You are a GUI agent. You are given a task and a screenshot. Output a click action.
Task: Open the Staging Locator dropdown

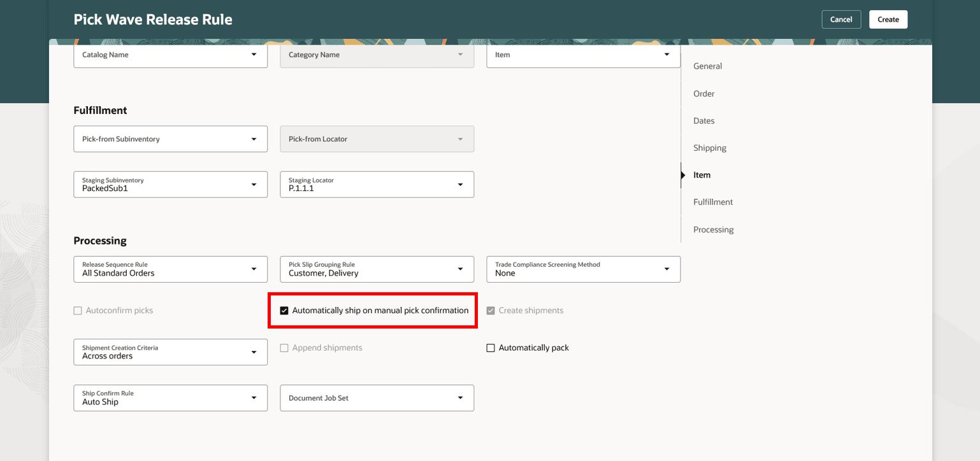377,185
